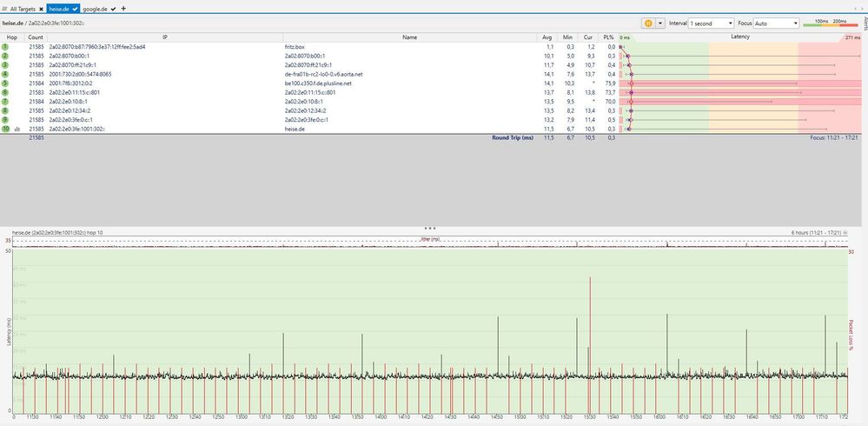Click the Avg column header
This screenshot has height=426, width=868.
tap(547, 37)
